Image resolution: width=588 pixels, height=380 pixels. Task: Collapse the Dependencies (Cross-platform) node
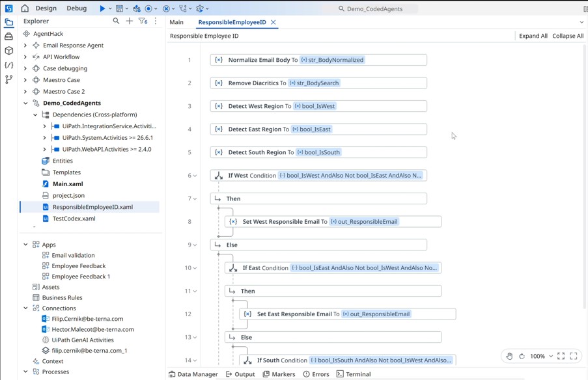[x=35, y=115]
